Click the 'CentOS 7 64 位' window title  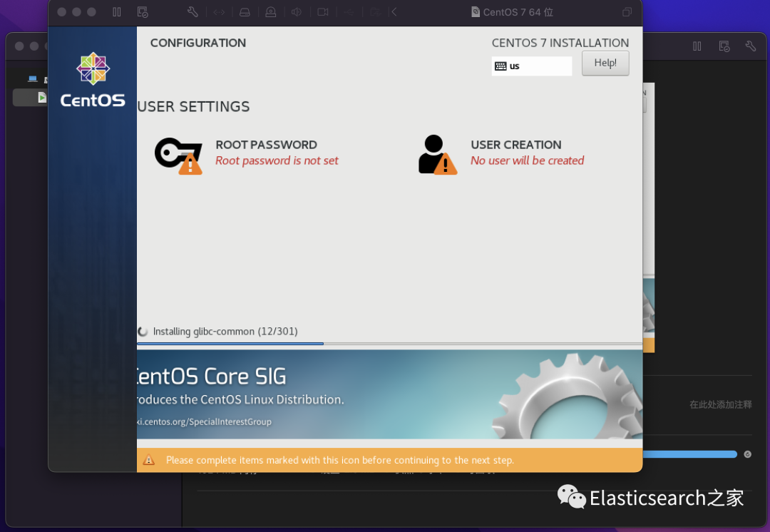tap(518, 12)
